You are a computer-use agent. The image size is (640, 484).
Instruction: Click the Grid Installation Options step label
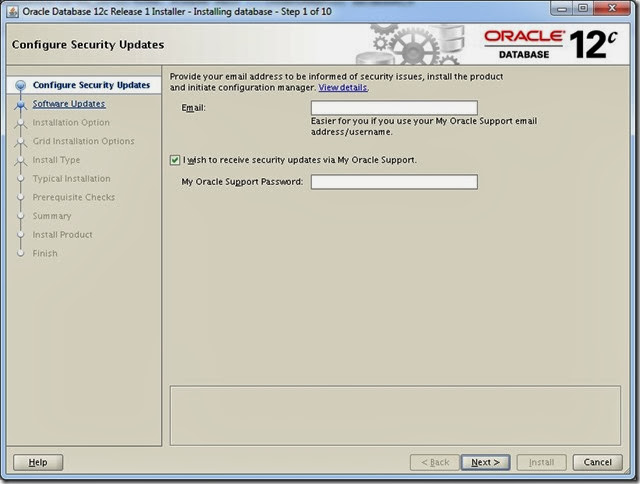(83, 141)
